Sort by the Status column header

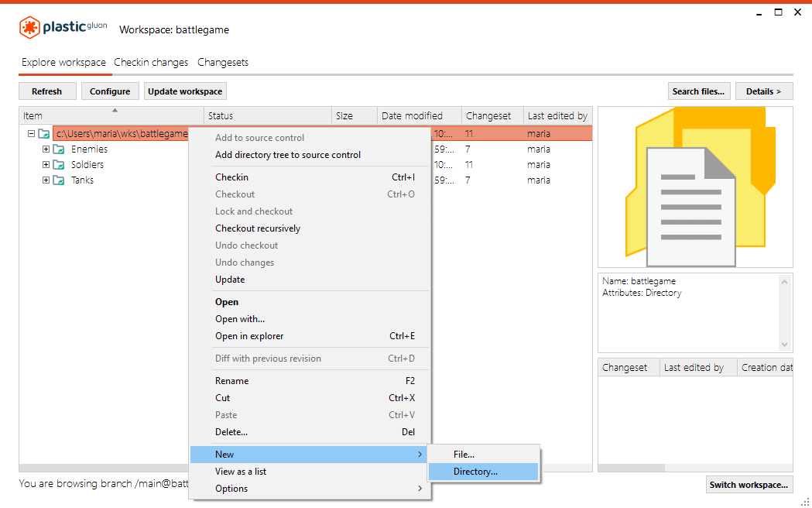(x=268, y=115)
